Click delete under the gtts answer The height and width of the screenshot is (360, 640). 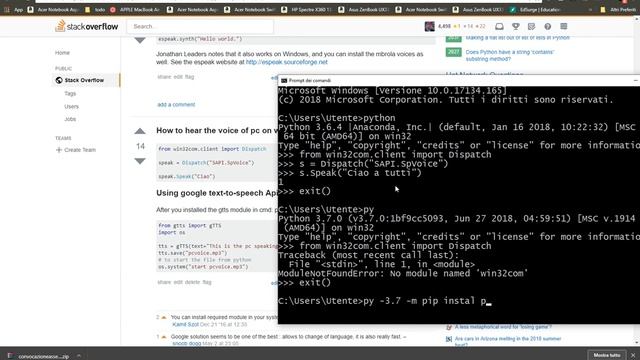pos(193,282)
